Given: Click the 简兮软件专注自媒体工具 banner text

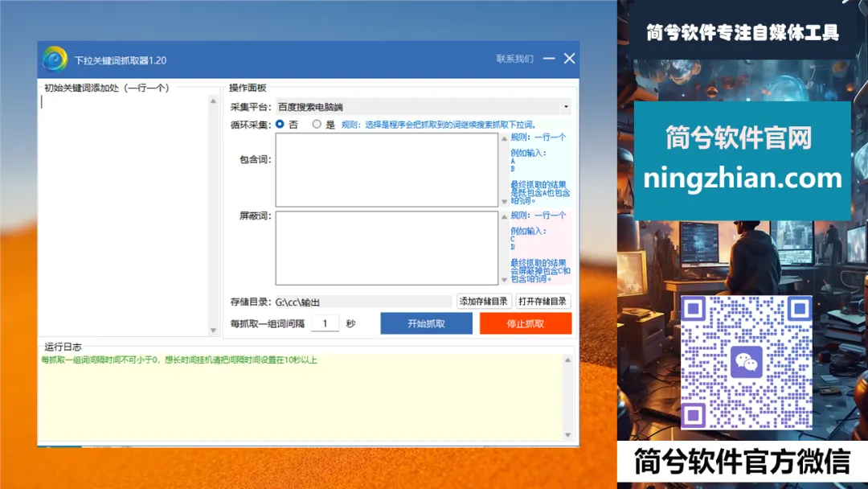Looking at the screenshot, I should 743,33.
